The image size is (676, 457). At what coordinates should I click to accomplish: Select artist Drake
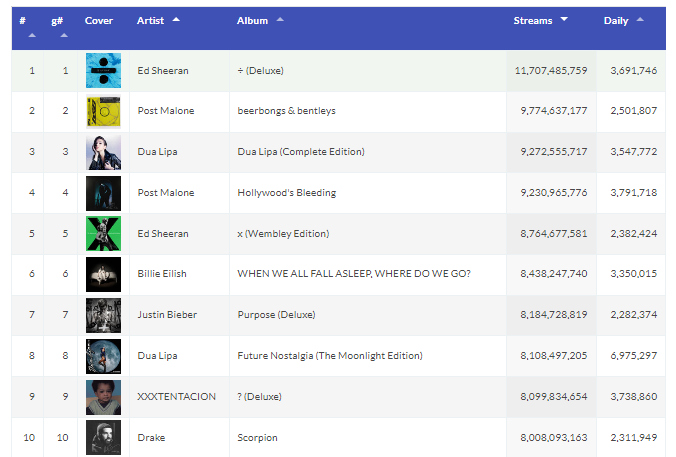coord(151,438)
